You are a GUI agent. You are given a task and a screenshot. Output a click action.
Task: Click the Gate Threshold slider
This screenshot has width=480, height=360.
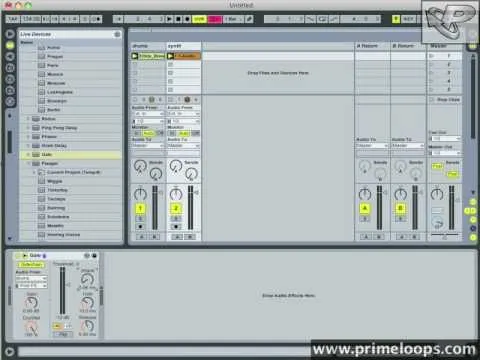coord(62,290)
